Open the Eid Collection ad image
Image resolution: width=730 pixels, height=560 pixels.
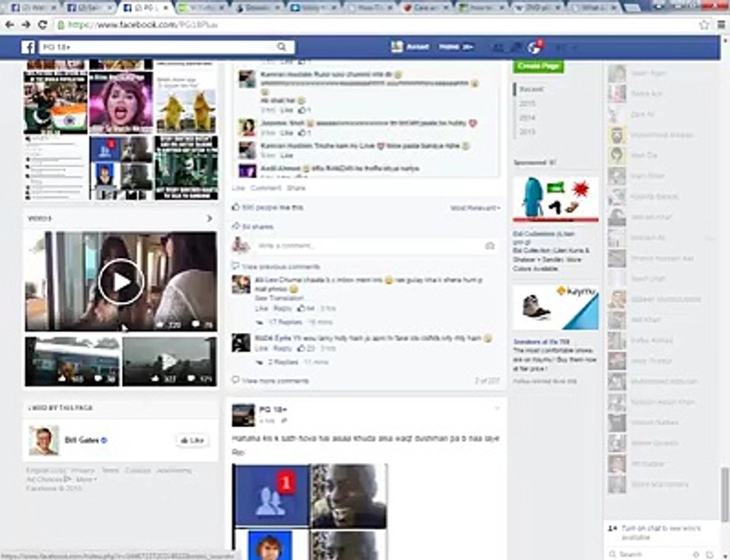(556, 200)
